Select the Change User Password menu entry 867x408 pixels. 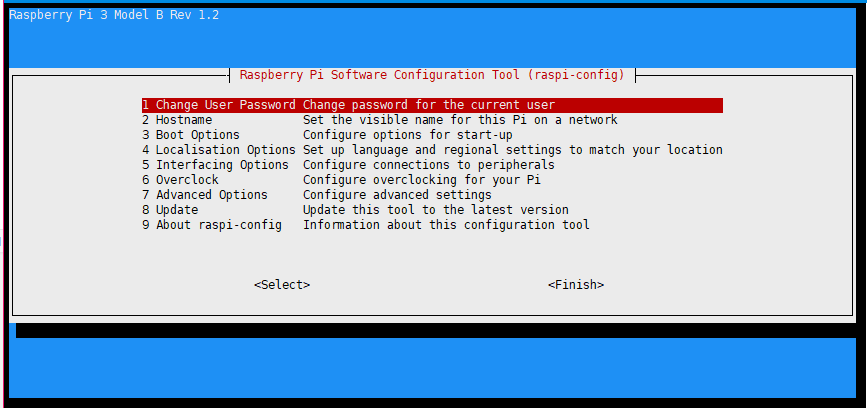click(x=219, y=105)
